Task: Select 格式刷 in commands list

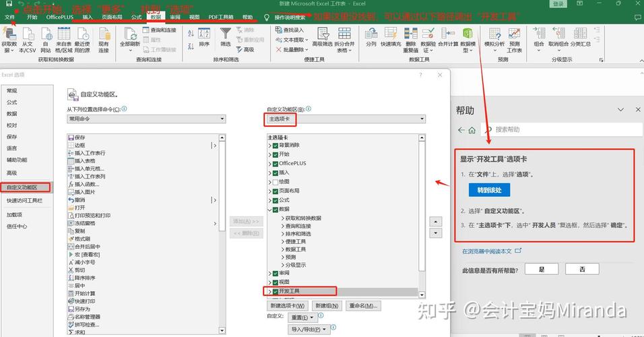Action: pos(82,239)
